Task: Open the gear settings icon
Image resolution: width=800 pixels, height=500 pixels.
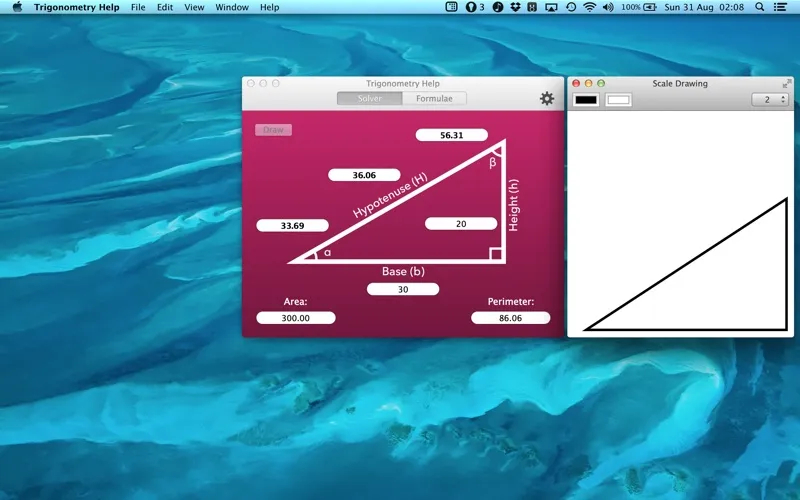Action: coord(547,98)
